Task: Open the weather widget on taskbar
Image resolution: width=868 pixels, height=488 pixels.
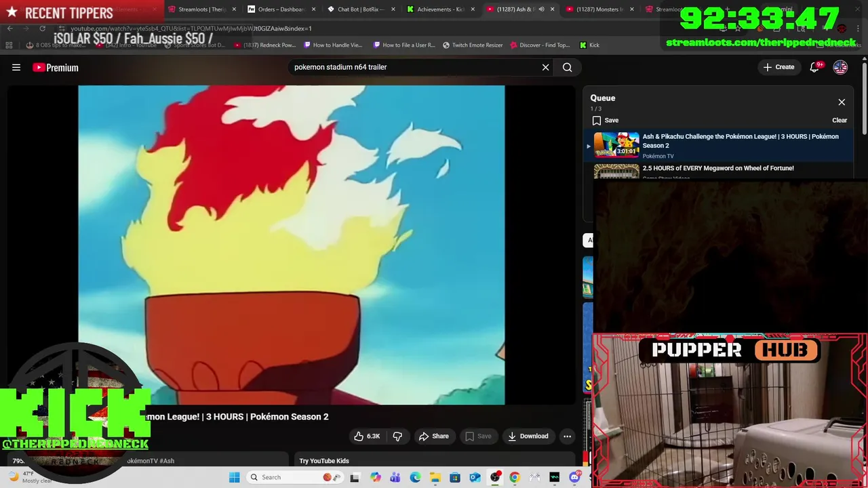Action: pos(29,477)
